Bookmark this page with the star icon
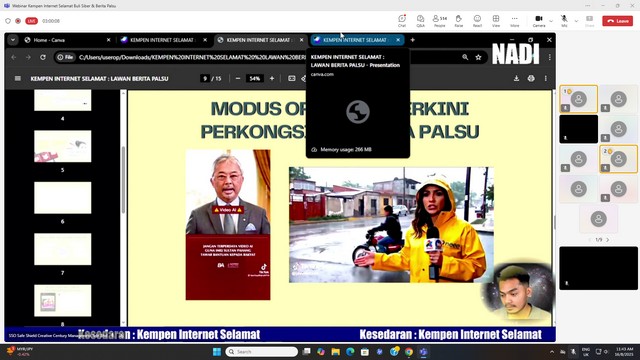This screenshot has width=640, height=360. [478, 57]
